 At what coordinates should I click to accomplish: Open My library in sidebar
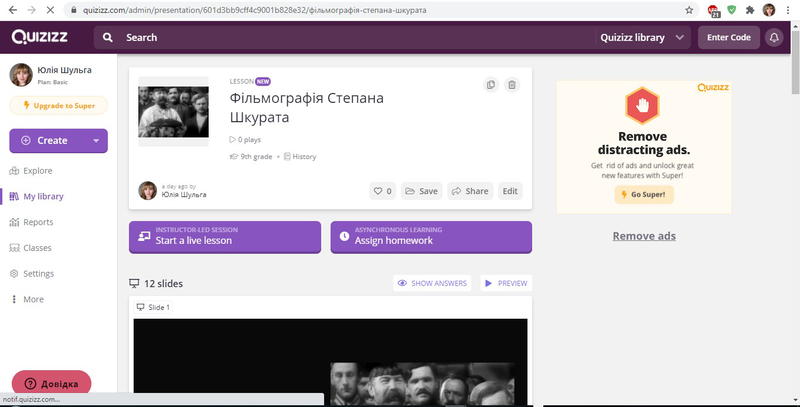click(45, 196)
